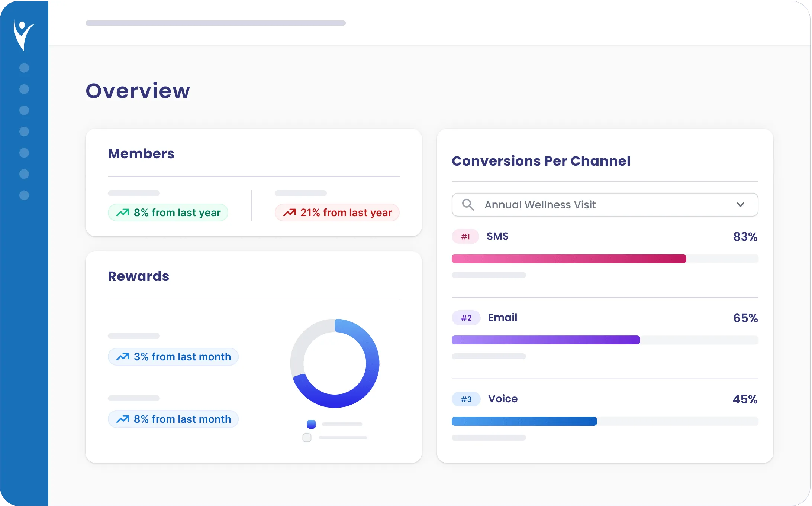
Task: Click the SMS channel label
Action: click(x=497, y=236)
